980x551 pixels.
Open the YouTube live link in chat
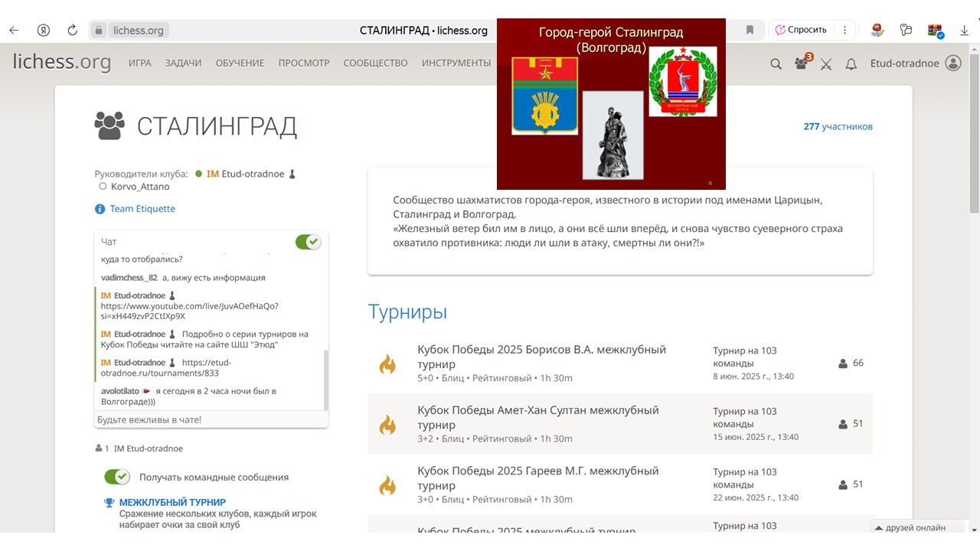190,311
